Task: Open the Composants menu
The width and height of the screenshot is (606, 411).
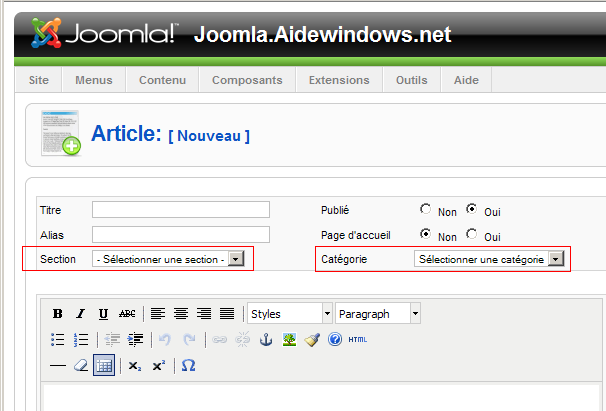Action: tap(247, 80)
